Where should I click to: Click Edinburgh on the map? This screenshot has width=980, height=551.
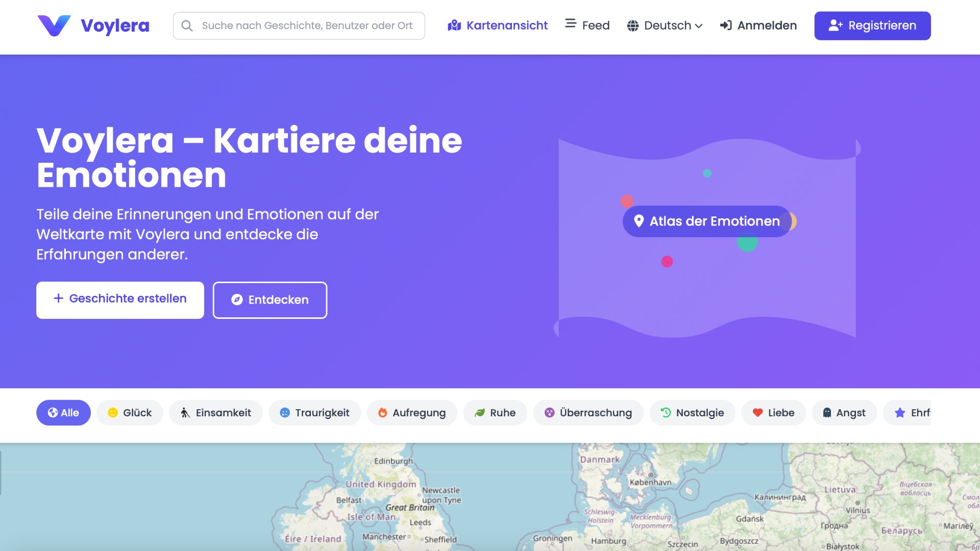point(394,461)
